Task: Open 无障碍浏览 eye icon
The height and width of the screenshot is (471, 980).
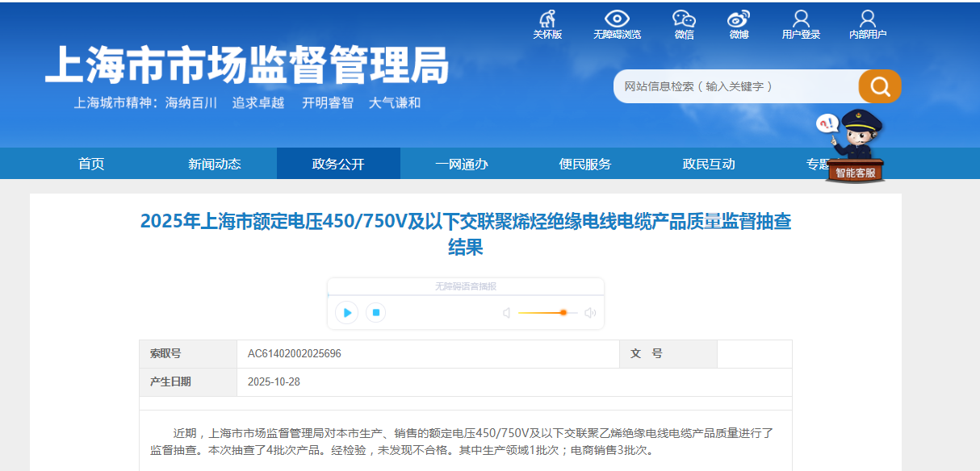Action: (x=617, y=19)
